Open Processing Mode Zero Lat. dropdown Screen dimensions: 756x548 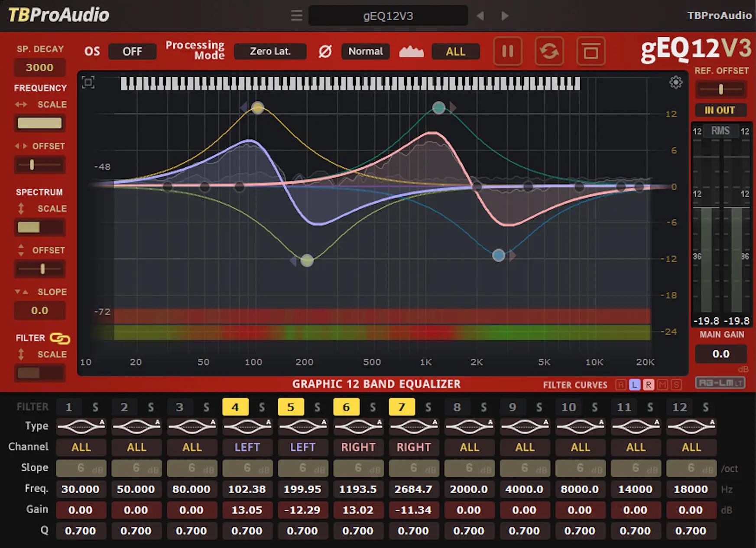270,51
